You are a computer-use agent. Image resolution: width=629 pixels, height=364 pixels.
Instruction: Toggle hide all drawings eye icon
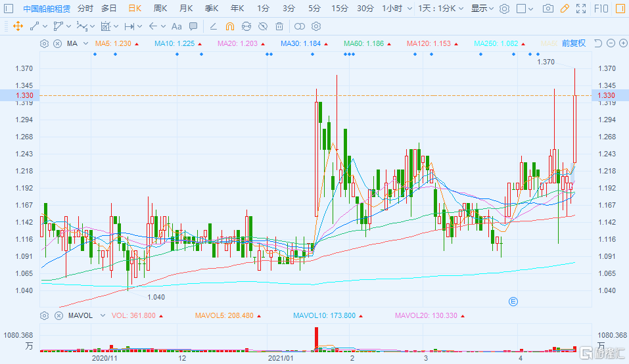coord(262,26)
